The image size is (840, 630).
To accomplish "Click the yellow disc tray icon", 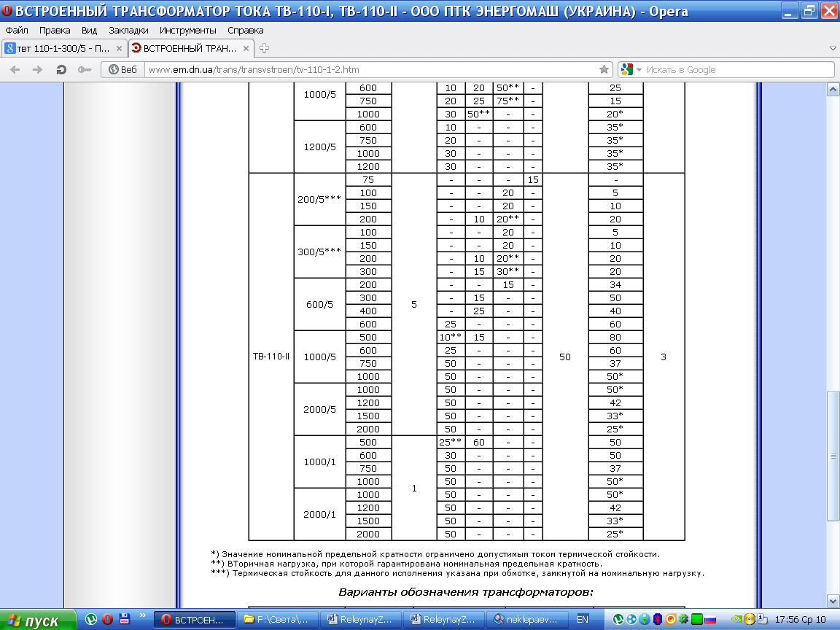I will (750, 620).
